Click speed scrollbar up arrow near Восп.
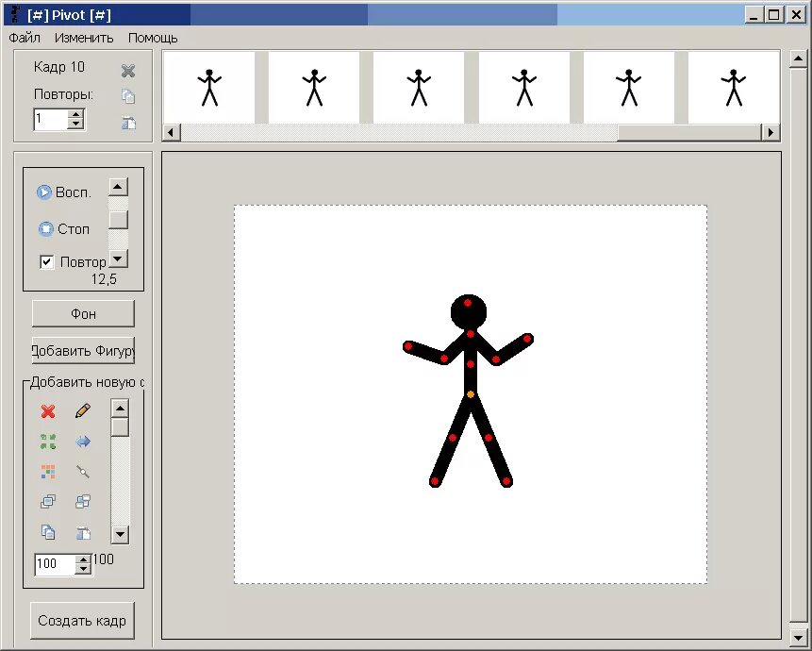This screenshot has height=651, width=812. tap(118, 187)
